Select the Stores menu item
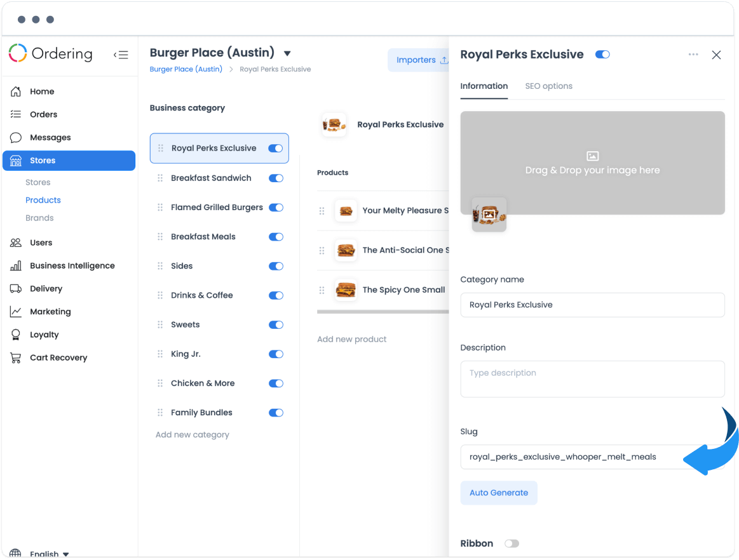The width and height of the screenshot is (739, 560). 69,161
